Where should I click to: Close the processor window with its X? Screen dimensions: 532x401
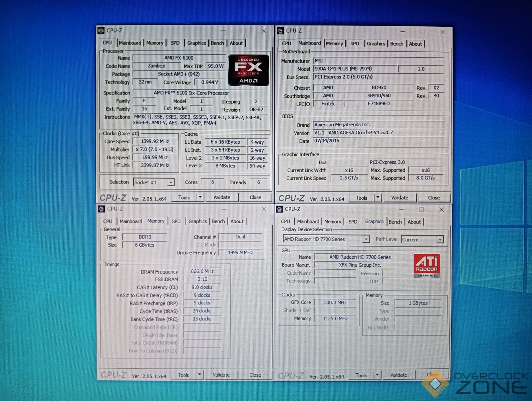pos(264,31)
